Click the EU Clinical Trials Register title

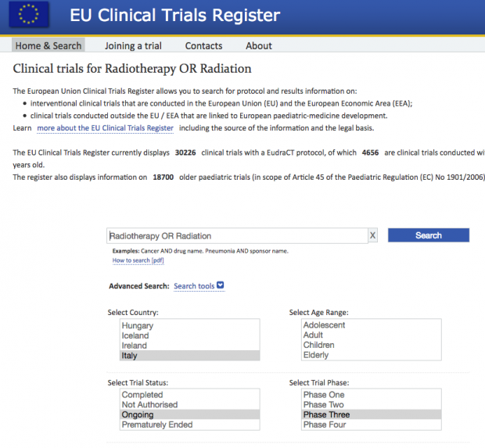174,15
